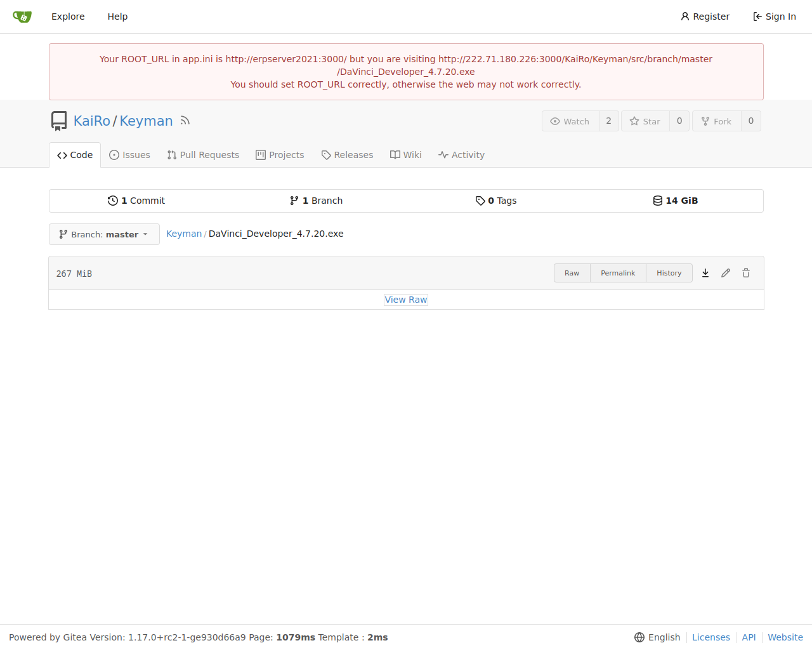The height and width of the screenshot is (650, 812).
Task: Download the file using the download icon
Action: coord(705,273)
